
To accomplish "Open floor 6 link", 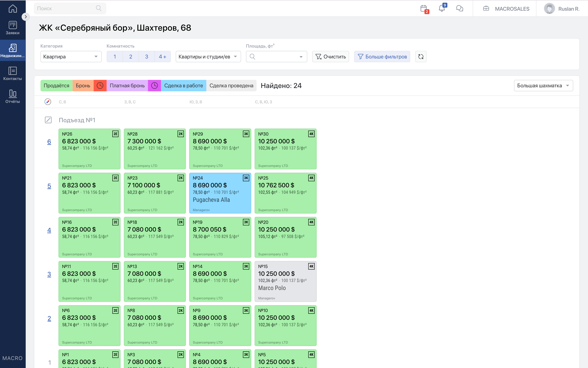I will 49,142.
